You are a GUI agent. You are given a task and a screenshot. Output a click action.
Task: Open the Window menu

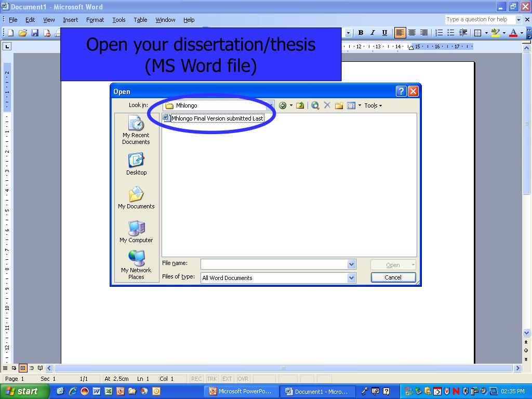(x=165, y=20)
